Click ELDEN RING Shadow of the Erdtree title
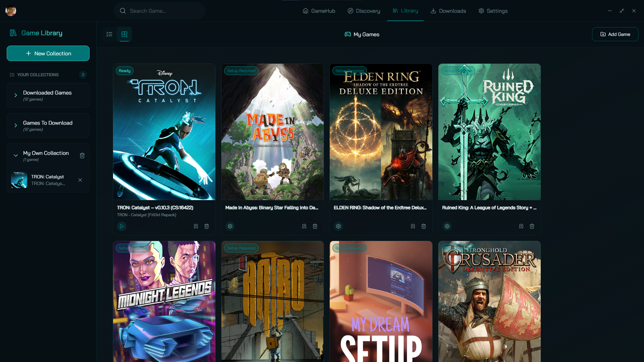The height and width of the screenshot is (362, 644). pos(380,207)
